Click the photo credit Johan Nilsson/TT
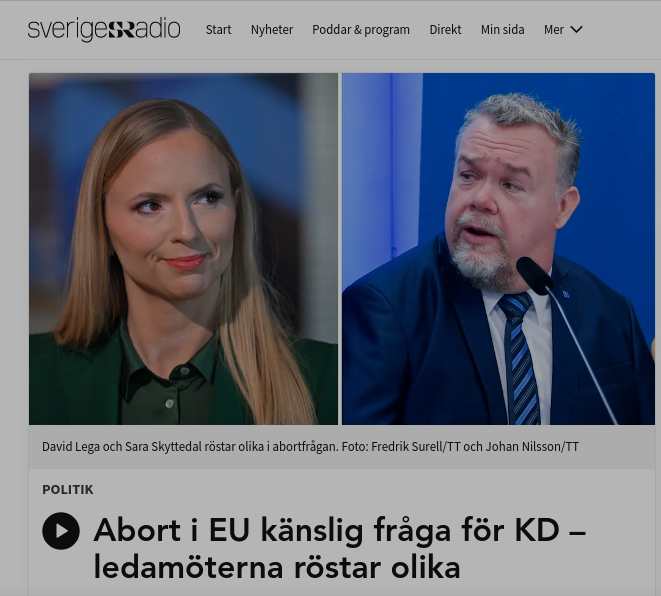Screen dimensions: 661x596 coord(532,446)
